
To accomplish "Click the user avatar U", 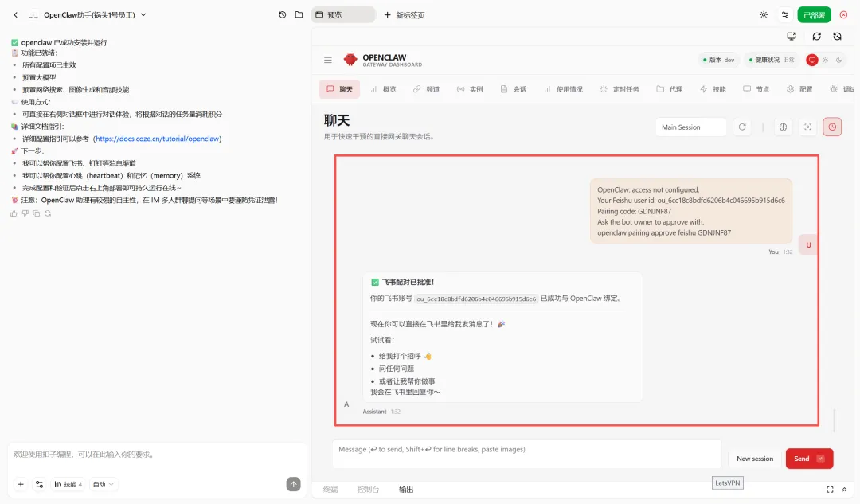I will 808,244.
